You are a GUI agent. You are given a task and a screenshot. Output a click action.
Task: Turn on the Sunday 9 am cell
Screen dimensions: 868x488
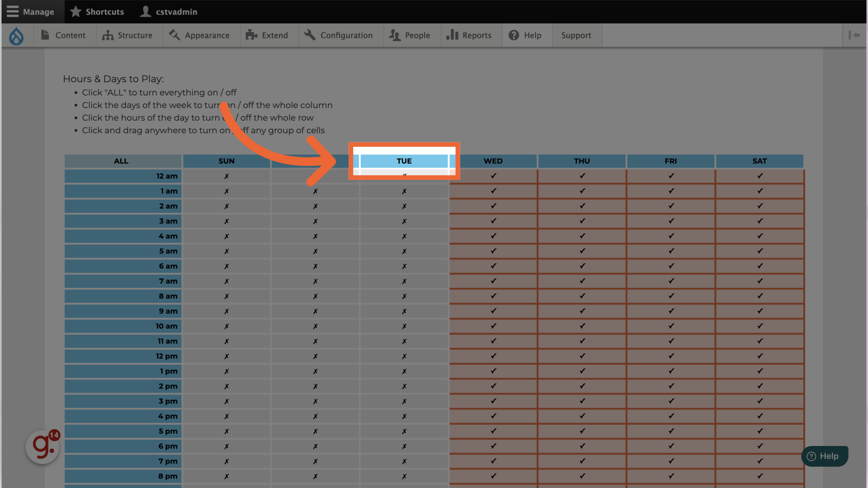(226, 311)
